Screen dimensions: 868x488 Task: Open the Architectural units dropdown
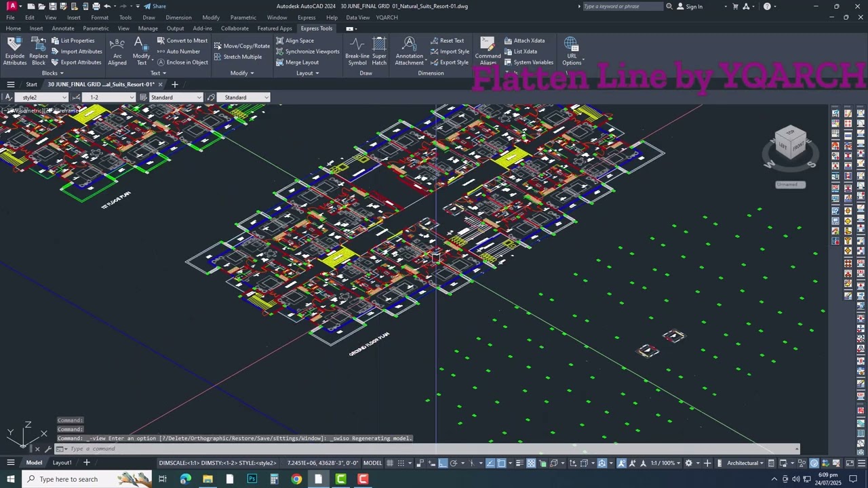coord(745,463)
